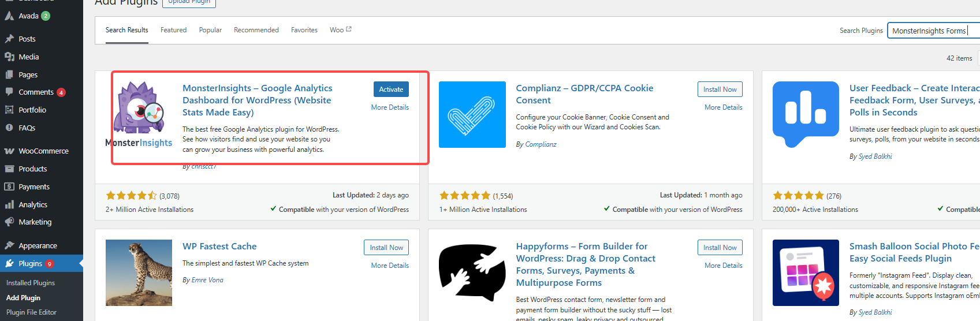This screenshot has width=980, height=321.
Task: Click author link Emre Vona
Action: click(x=207, y=280)
